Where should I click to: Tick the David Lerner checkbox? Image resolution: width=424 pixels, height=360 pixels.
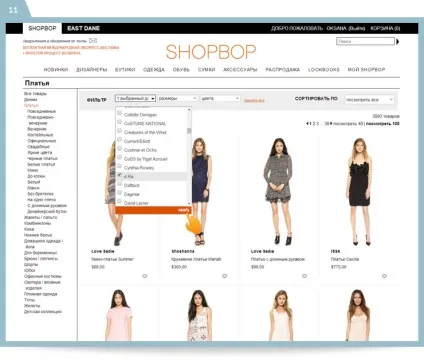(119, 201)
